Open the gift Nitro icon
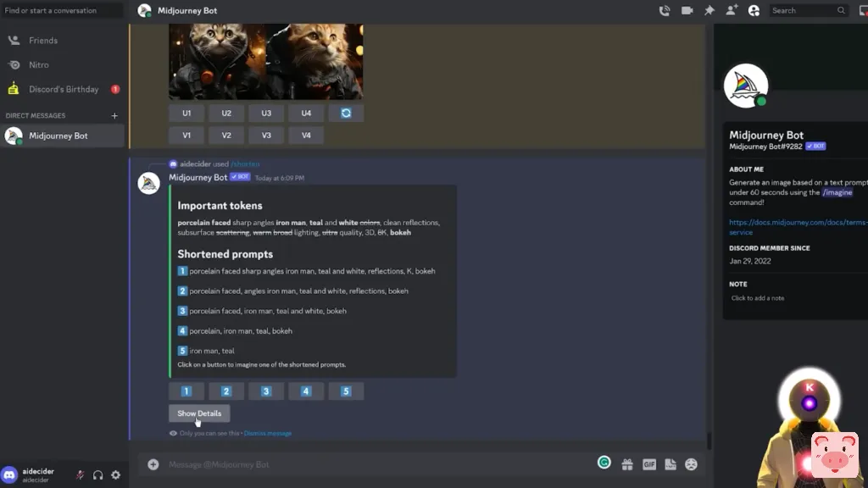Viewport: 868px width, 488px height. click(x=627, y=464)
